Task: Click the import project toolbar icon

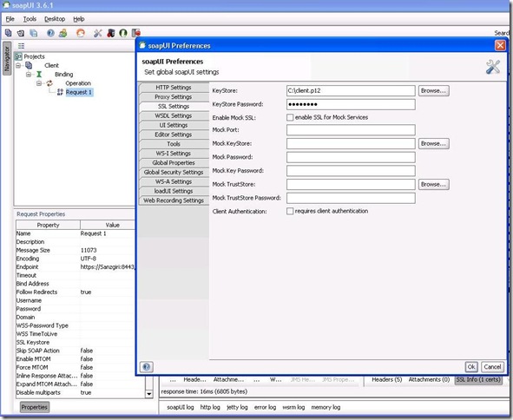Action: pos(21,33)
